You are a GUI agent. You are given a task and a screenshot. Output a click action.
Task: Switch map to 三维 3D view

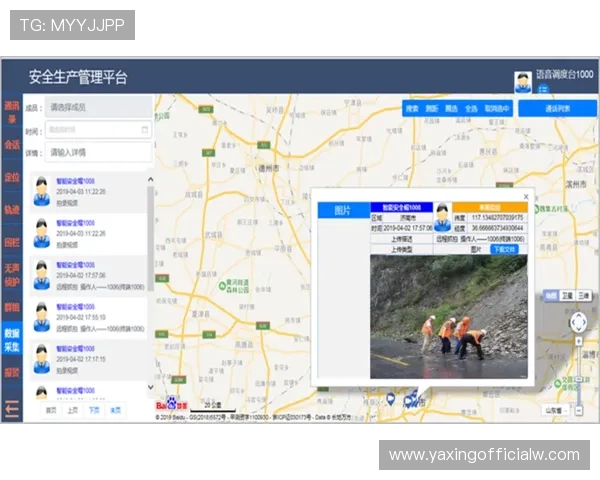pos(584,296)
